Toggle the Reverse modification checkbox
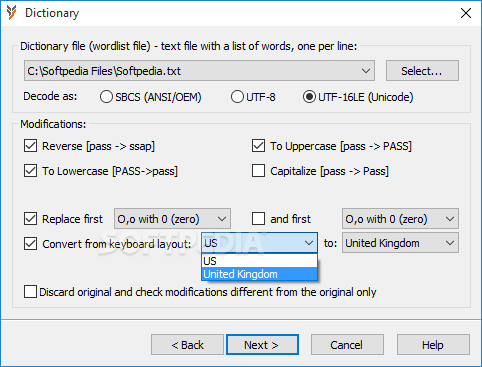This screenshot has width=482, height=367. [x=30, y=146]
